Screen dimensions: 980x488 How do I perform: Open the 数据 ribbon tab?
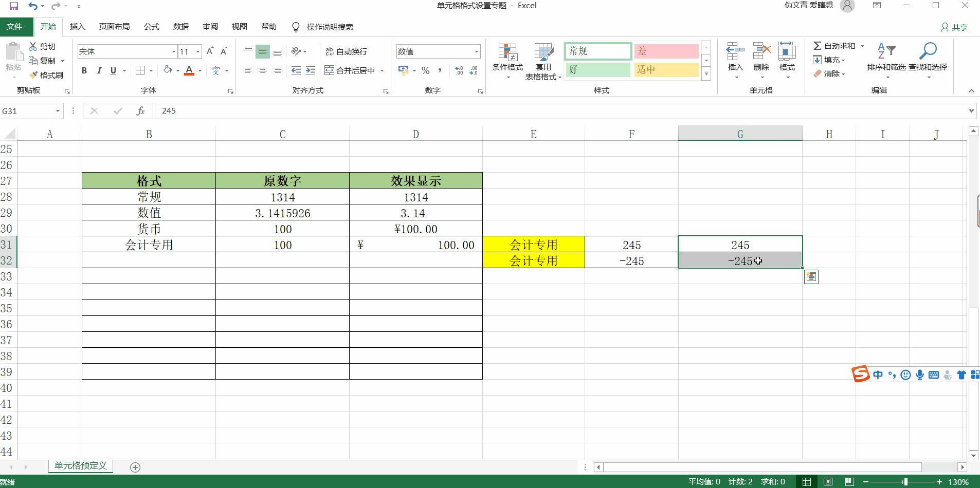[x=180, y=27]
